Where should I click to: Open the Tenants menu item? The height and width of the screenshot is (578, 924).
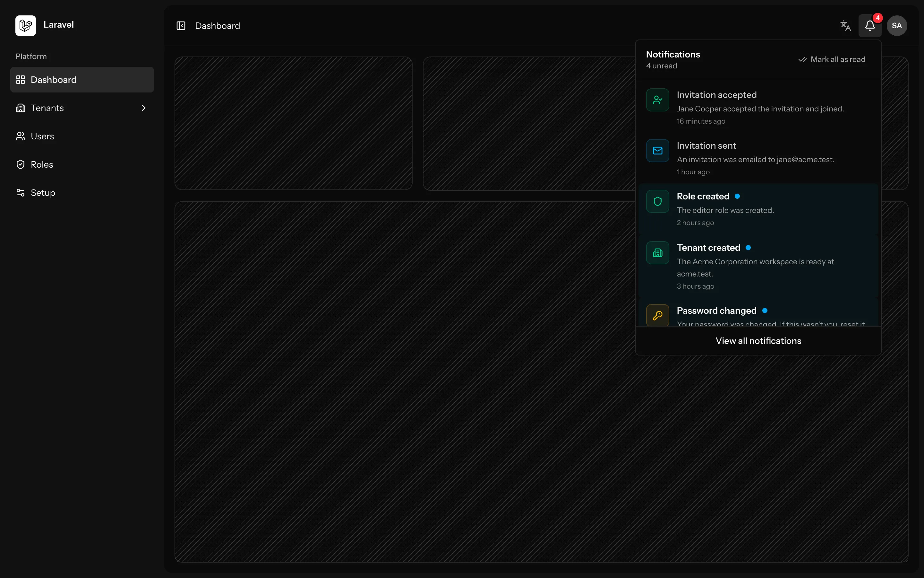(82, 108)
